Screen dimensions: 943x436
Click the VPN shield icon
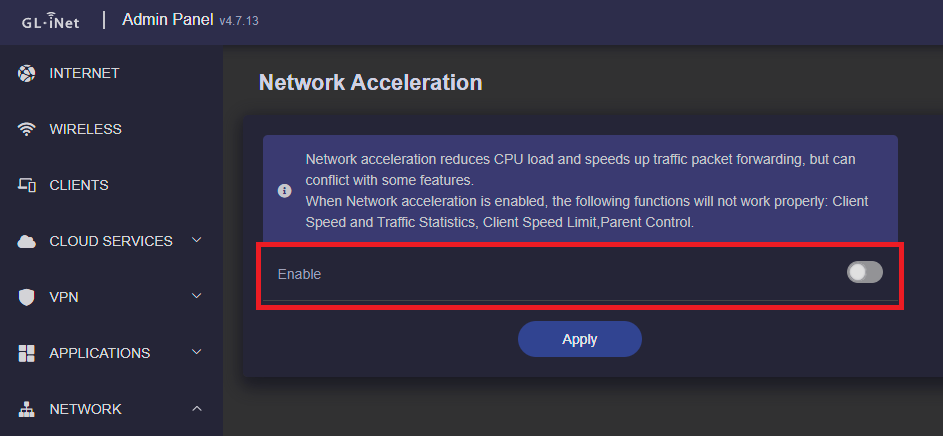tap(27, 297)
